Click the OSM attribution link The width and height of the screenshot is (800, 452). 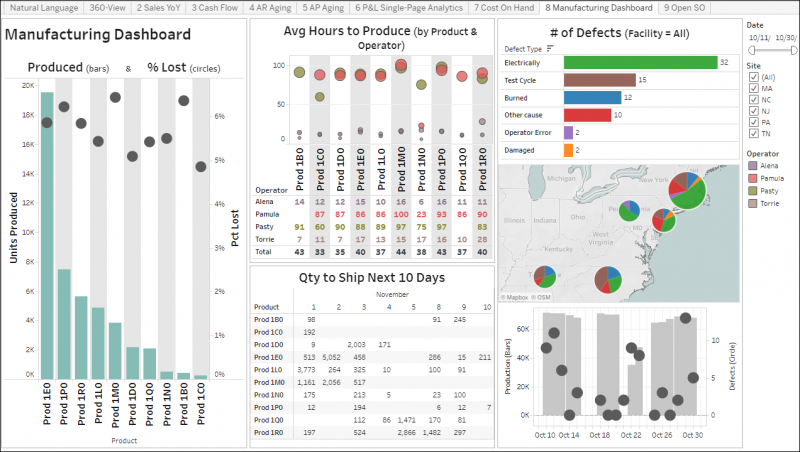tap(541, 297)
